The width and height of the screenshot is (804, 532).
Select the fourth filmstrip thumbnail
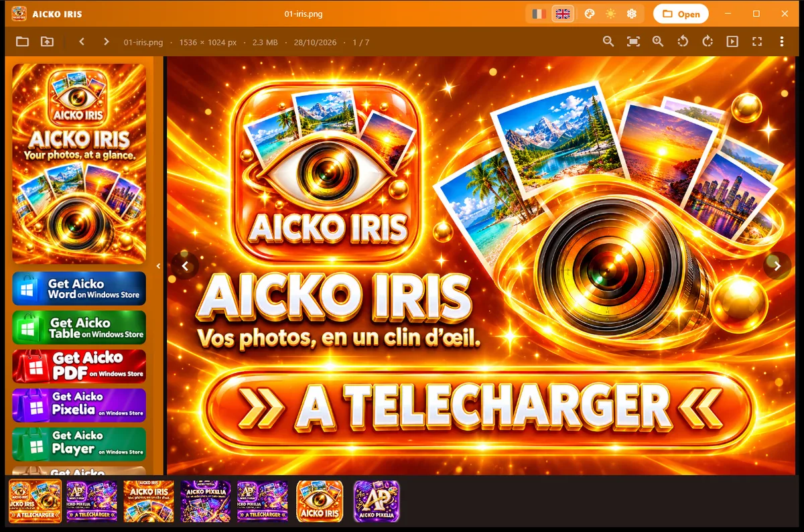[206, 501]
